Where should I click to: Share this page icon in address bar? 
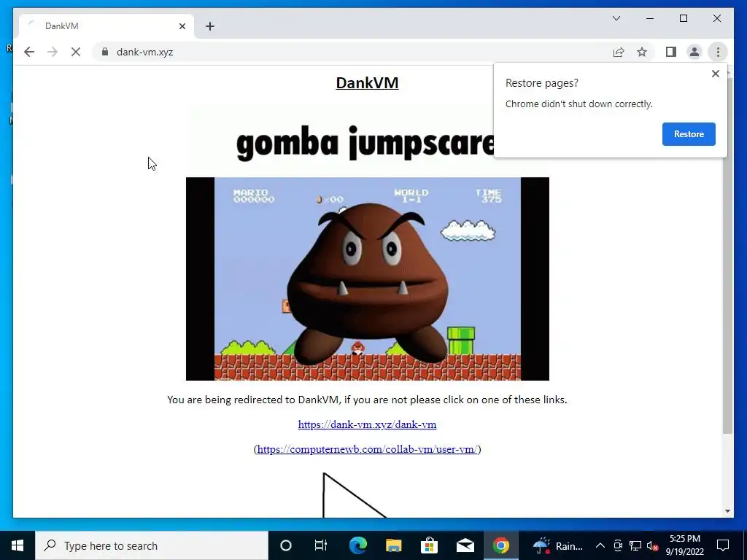[619, 52]
